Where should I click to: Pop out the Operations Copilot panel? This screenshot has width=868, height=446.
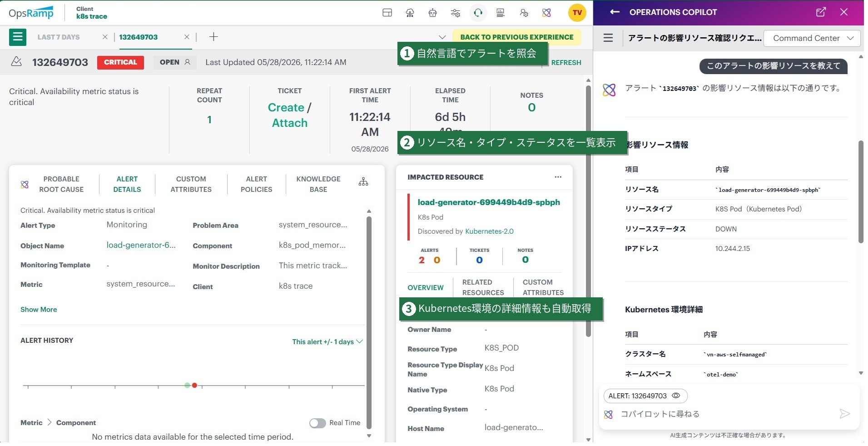[x=821, y=12]
